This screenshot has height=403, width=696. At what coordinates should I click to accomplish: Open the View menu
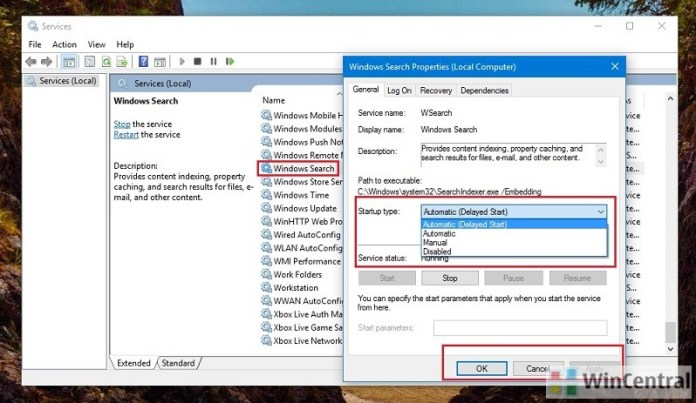(x=96, y=44)
